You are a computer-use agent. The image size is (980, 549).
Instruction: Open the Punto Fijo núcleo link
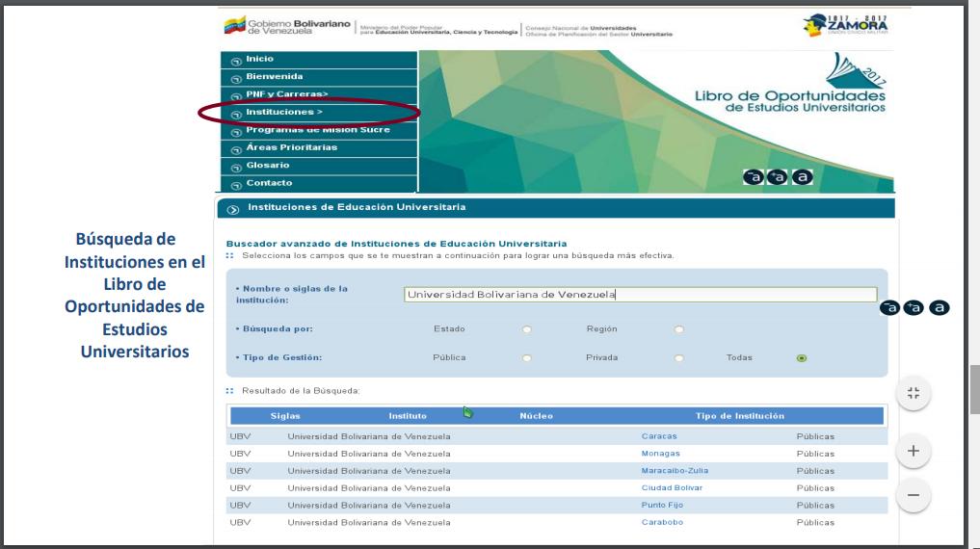tap(662, 505)
